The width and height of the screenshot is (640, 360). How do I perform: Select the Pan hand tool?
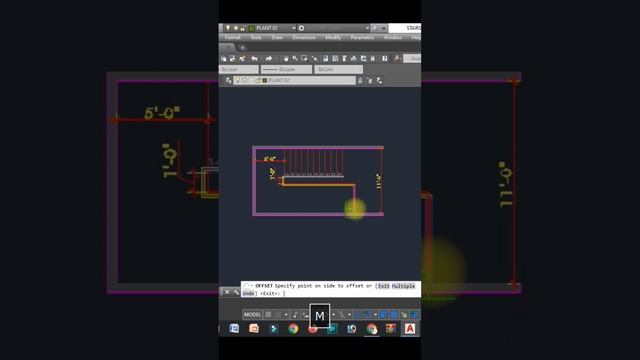(x=286, y=59)
